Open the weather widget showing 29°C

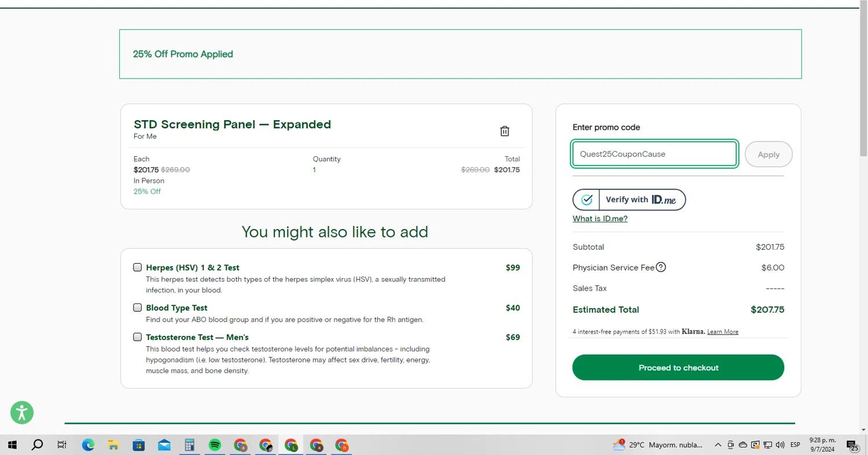tap(657, 445)
